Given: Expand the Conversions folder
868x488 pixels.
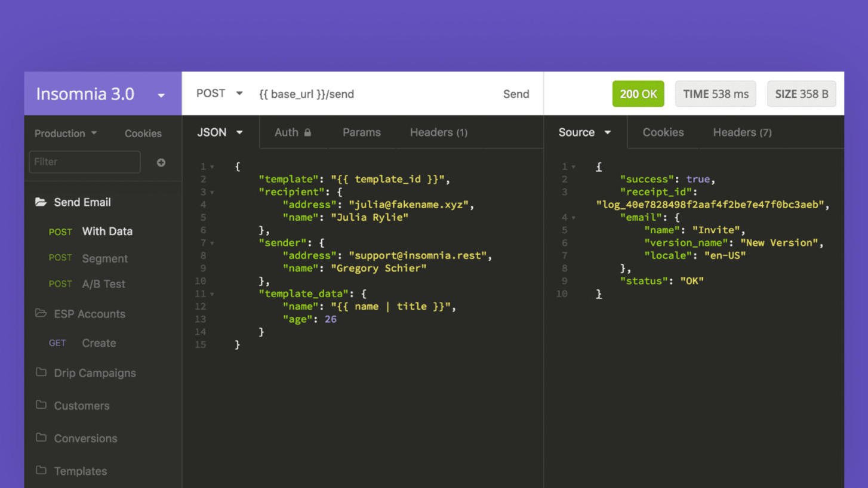Looking at the screenshot, I should coord(85,438).
